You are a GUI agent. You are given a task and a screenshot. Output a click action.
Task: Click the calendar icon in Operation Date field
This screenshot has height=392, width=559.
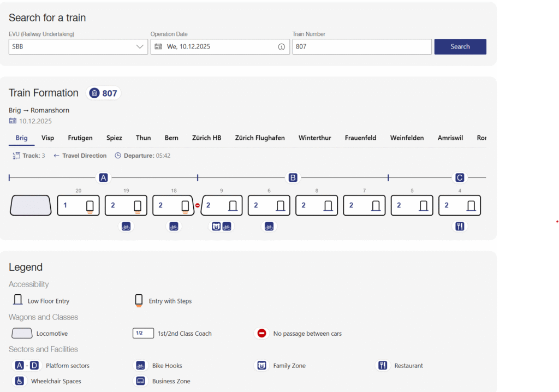[x=158, y=47]
